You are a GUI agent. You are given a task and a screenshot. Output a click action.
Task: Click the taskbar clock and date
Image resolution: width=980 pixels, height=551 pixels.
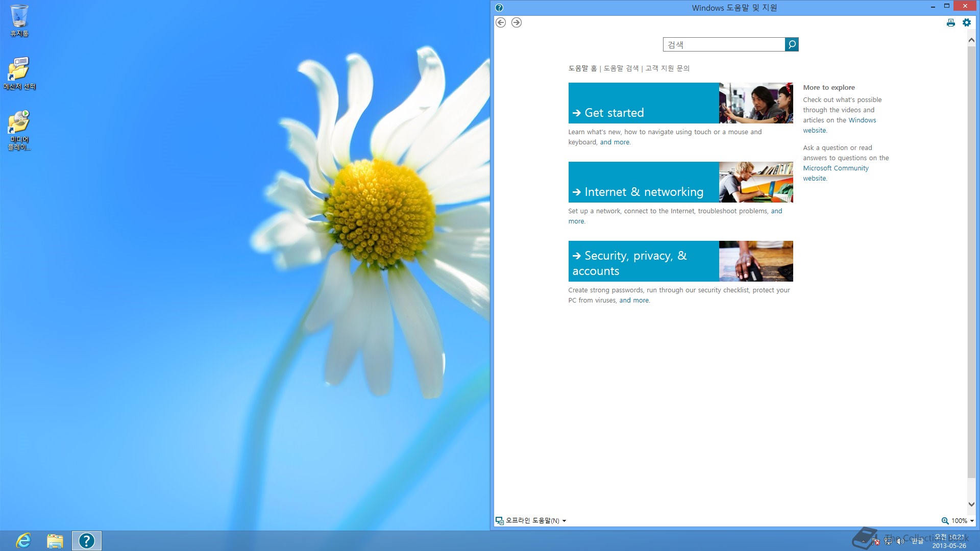coord(949,541)
